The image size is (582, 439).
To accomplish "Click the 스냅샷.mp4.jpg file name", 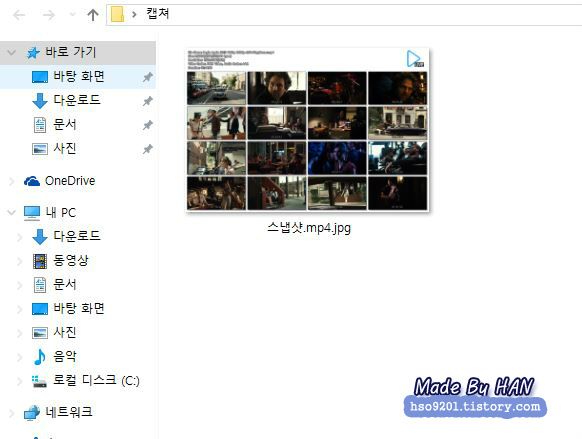I will coord(309,227).
